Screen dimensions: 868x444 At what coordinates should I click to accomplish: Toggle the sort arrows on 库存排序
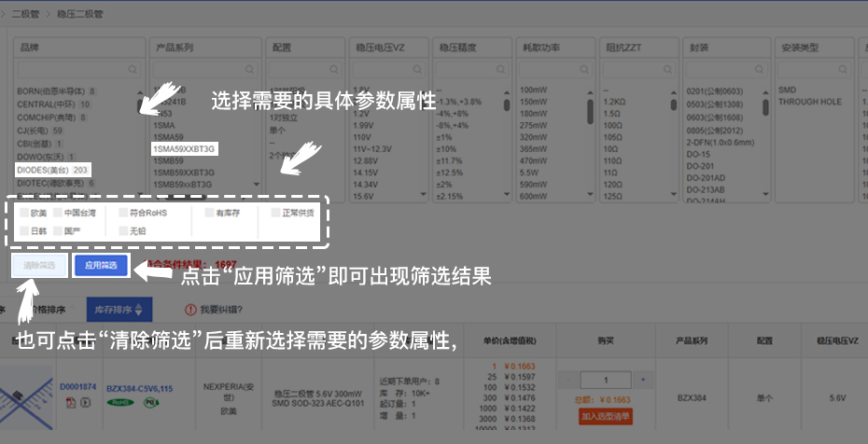coord(138,310)
